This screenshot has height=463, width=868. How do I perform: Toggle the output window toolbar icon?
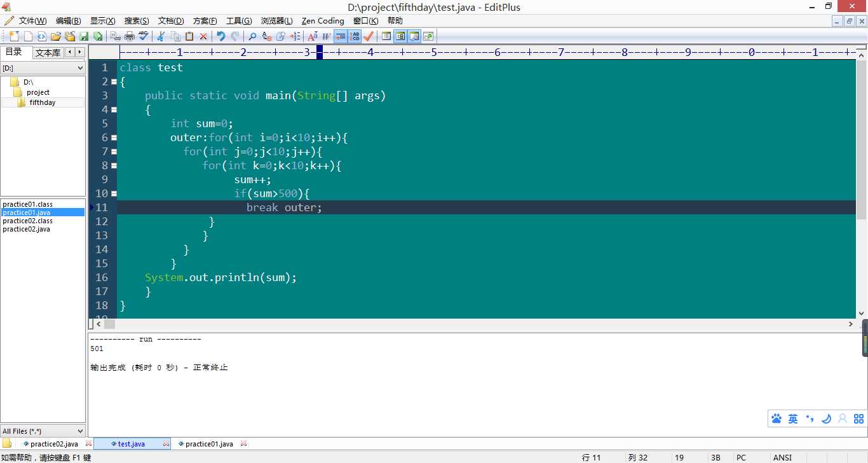point(415,36)
